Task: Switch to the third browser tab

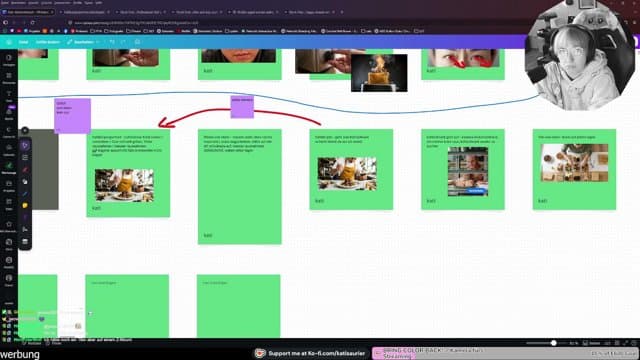Action: 140,12
